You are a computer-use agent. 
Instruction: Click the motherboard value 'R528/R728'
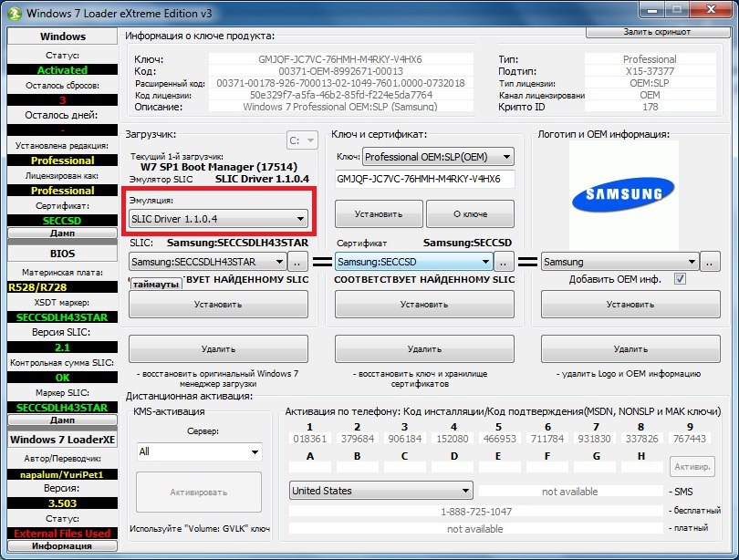62,286
